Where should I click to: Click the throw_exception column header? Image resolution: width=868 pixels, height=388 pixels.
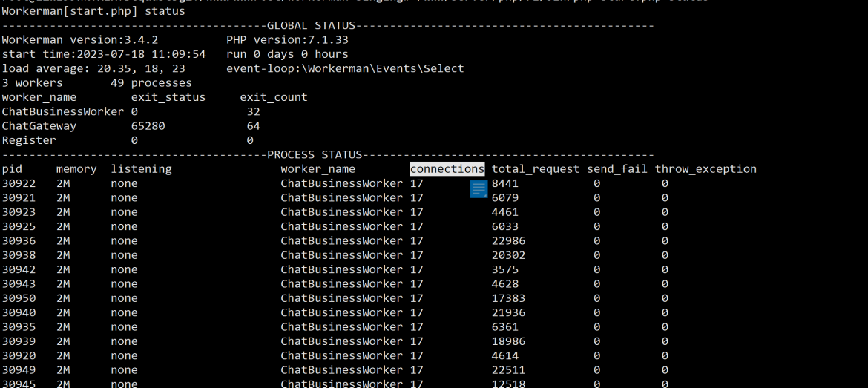coord(706,169)
